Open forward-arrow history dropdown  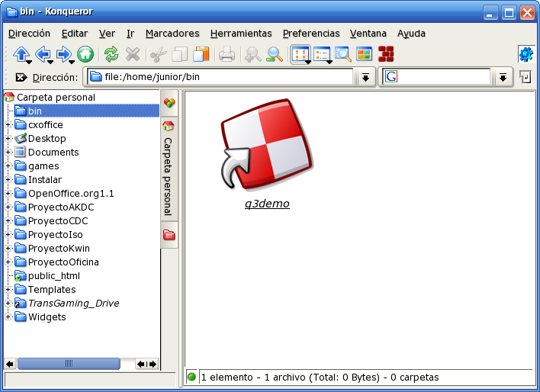[x=72, y=62]
